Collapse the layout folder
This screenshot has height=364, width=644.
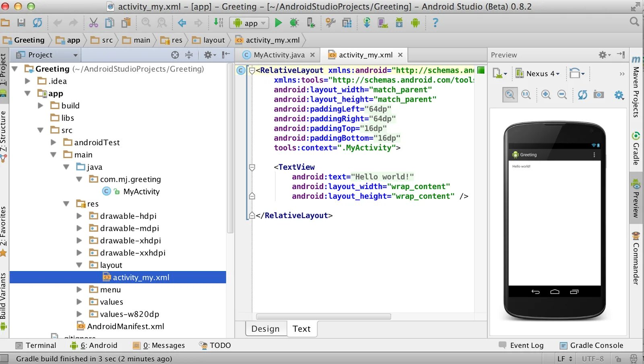pos(79,265)
